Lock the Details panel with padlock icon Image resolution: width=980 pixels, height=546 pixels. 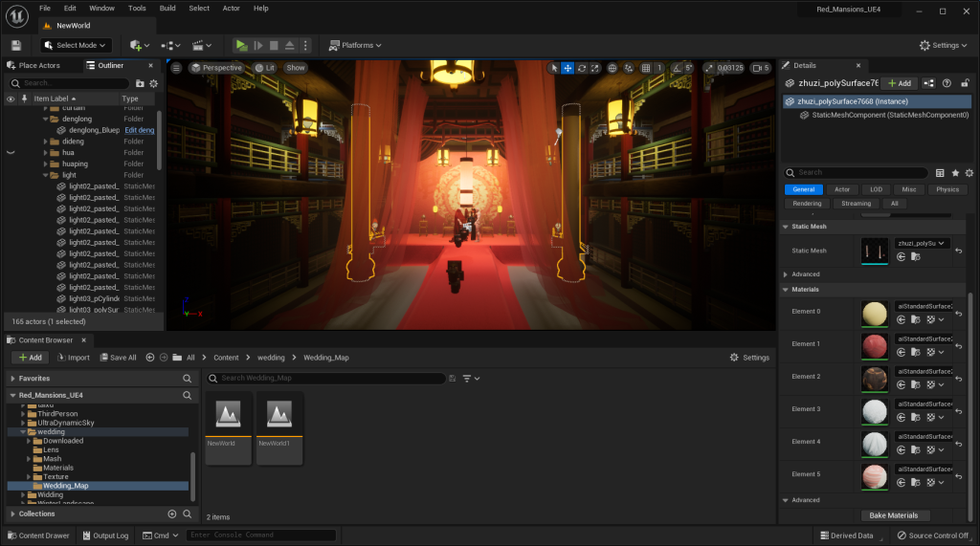click(x=965, y=83)
